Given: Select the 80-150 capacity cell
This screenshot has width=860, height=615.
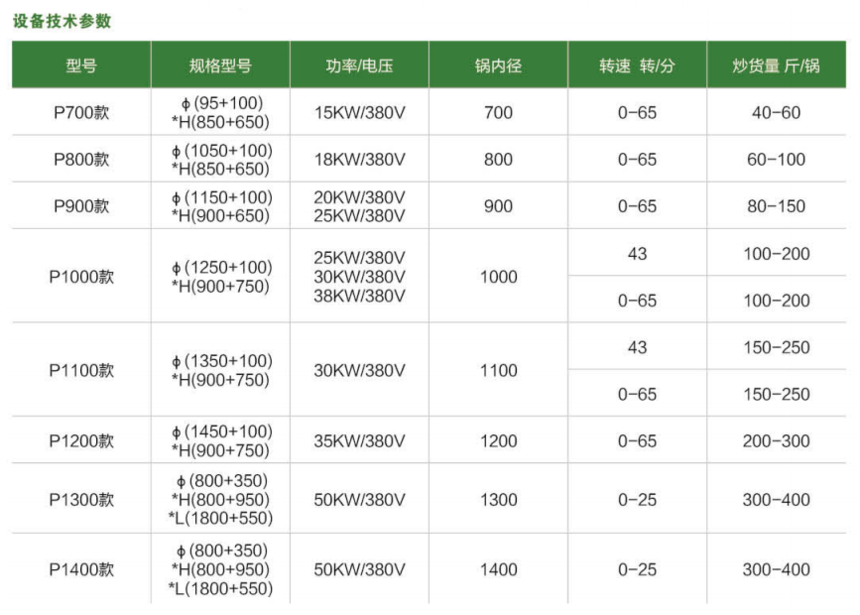Looking at the screenshot, I should pyautogui.click(x=776, y=207).
